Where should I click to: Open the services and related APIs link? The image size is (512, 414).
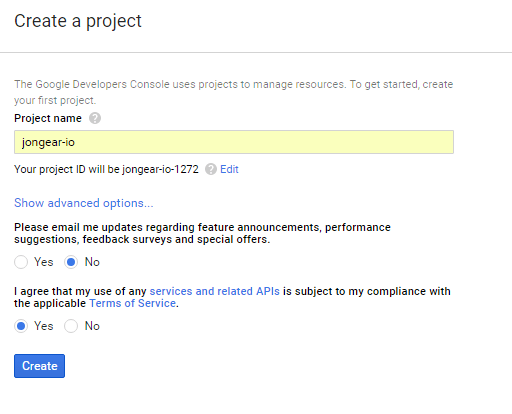214,291
